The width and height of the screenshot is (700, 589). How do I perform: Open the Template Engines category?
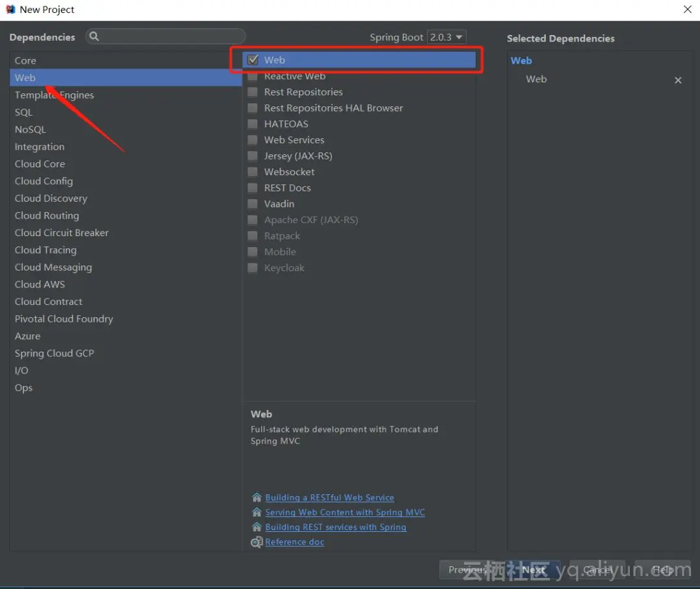[126, 95]
